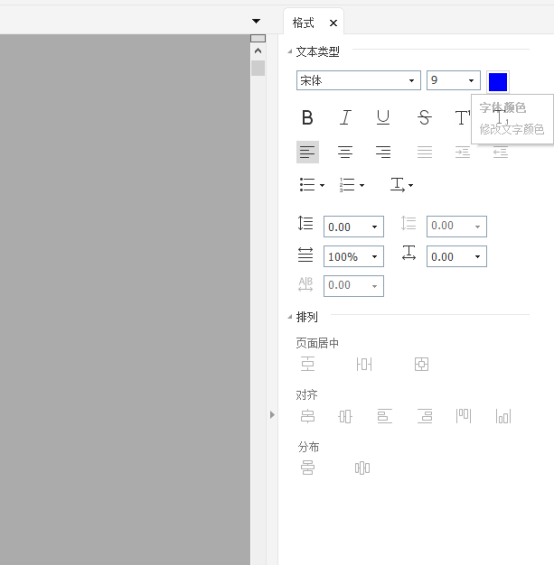The image size is (554, 566).
Task: Distribute objects vertically icon under 分布
Action: pyautogui.click(x=307, y=468)
